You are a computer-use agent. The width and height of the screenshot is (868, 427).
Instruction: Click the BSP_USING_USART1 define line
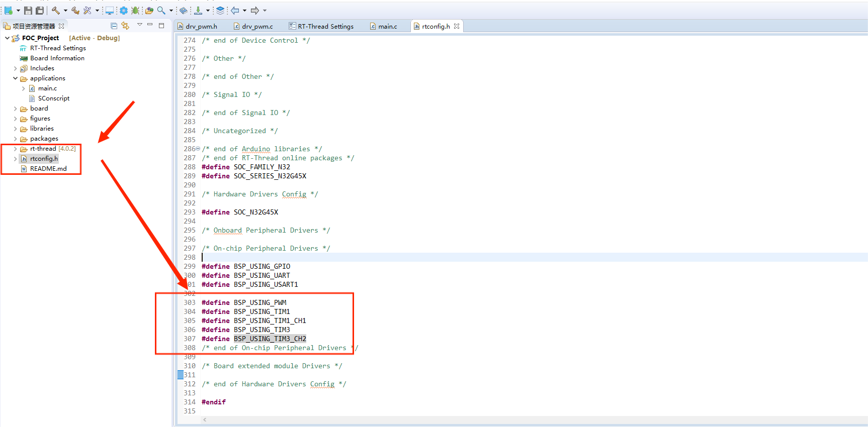point(250,284)
